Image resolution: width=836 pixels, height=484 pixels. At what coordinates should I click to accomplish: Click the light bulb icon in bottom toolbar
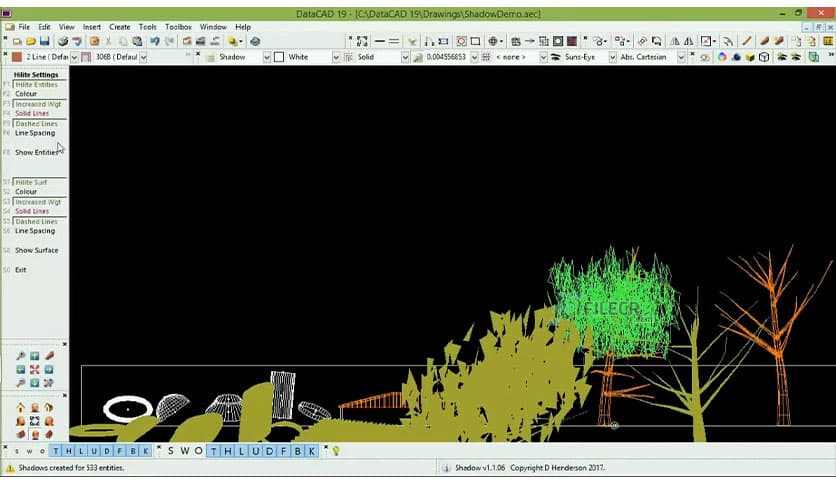(336, 451)
